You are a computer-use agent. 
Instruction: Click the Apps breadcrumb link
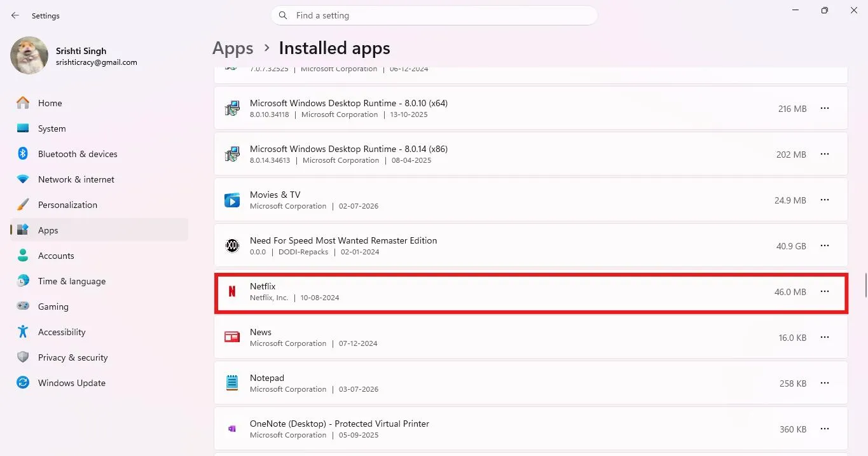tap(233, 48)
